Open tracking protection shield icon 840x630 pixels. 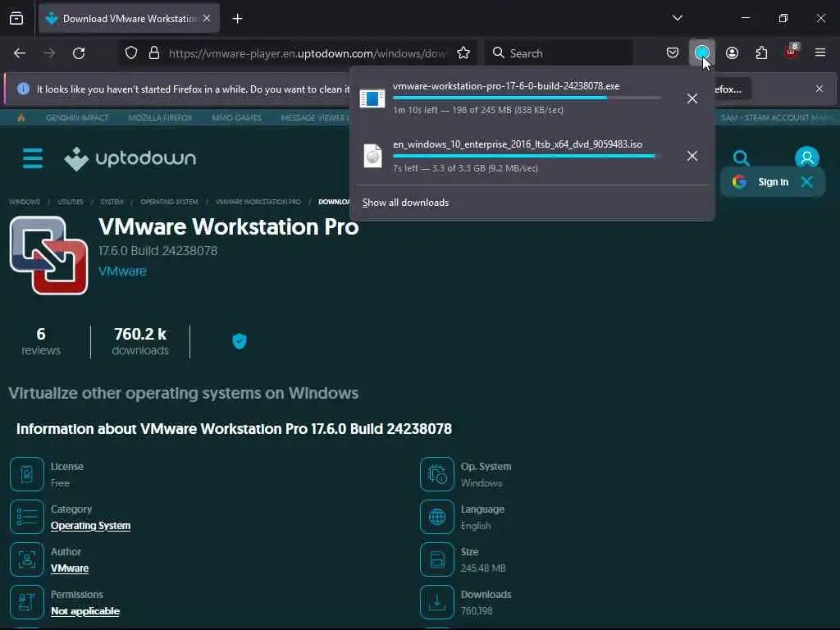coord(131,53)
